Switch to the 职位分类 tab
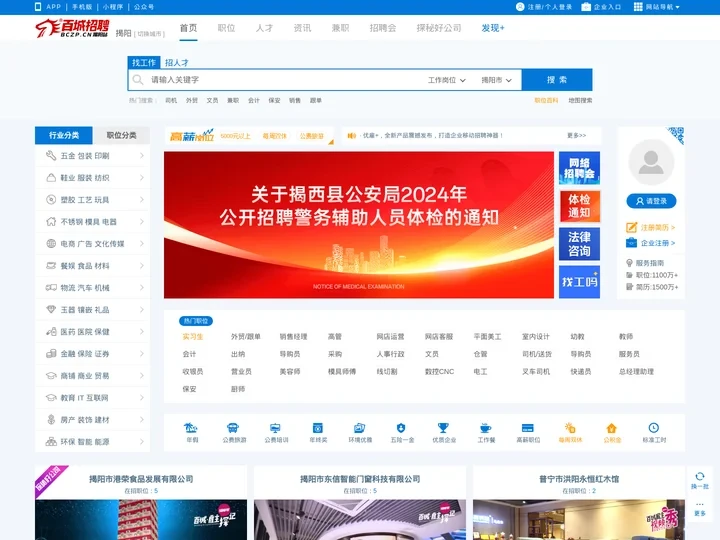 pos(121,135)
